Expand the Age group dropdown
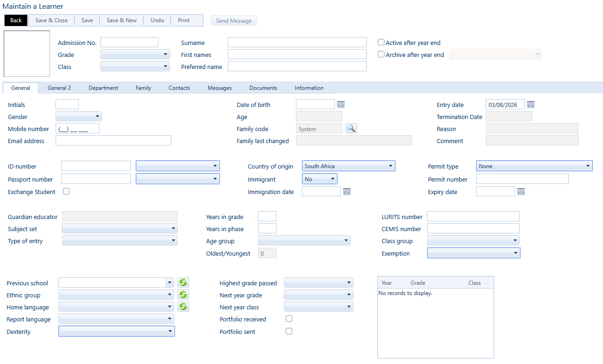The width and height of the screenshot is (603, 364). click(x=304, y=240)
